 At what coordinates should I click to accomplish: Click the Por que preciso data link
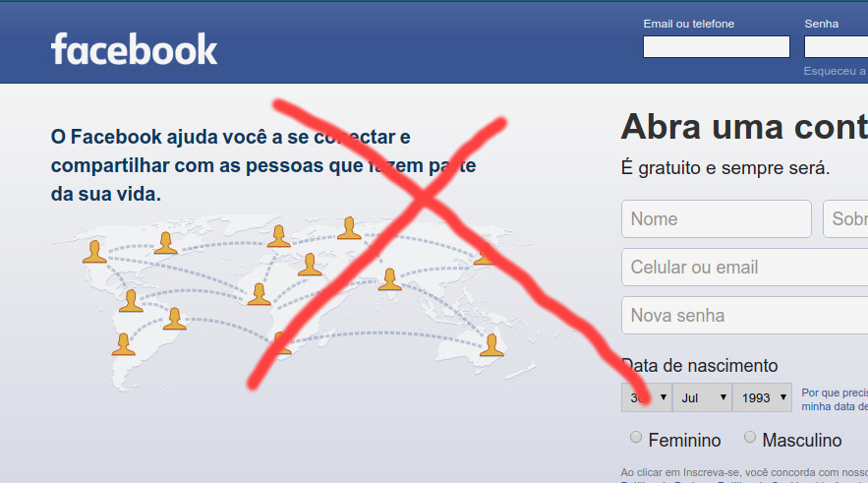click(835, 399)
